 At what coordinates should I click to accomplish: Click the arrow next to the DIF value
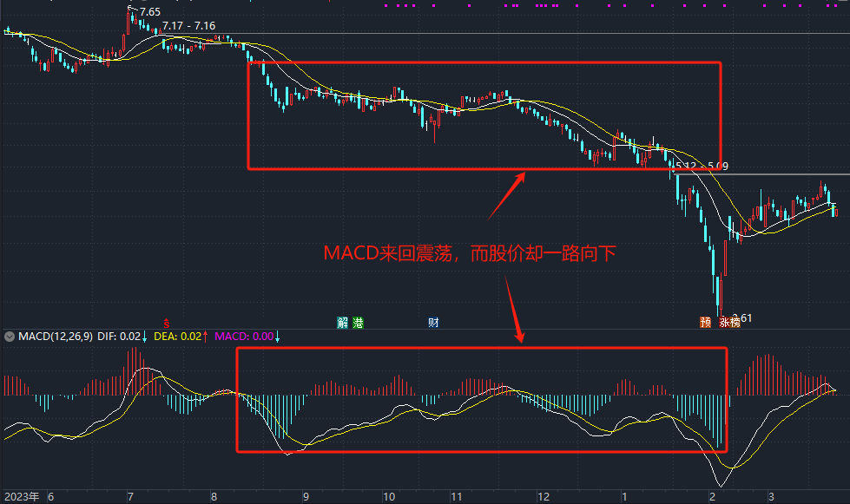(144, 336)
